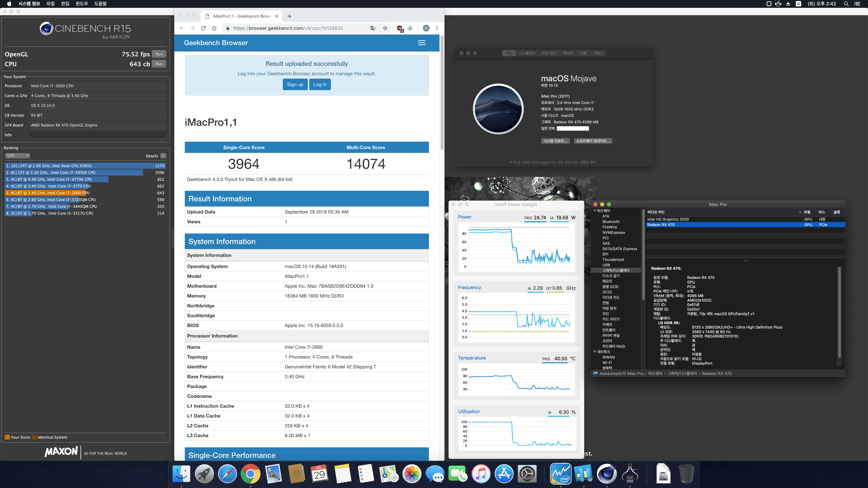Open the 윈도우 menu in the menu bar
Screen dimensions: 868x488
click(x=82, y=4)
